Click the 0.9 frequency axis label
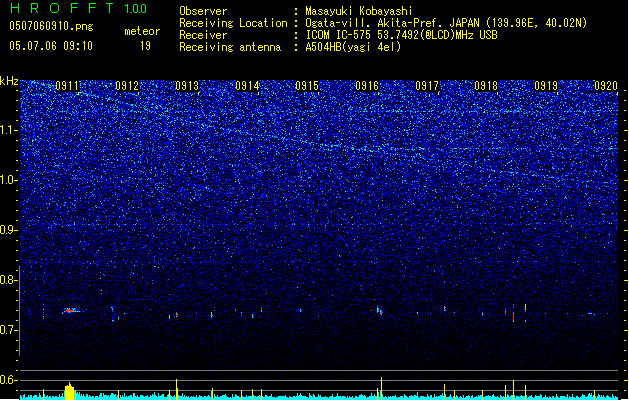Screen dimensions: 629x400 9,230
